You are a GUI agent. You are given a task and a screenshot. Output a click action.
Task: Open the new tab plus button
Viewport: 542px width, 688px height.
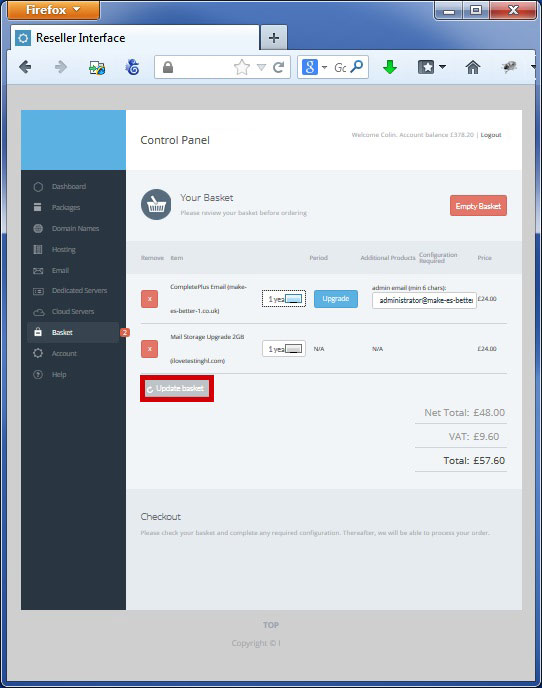coord(274,38)
